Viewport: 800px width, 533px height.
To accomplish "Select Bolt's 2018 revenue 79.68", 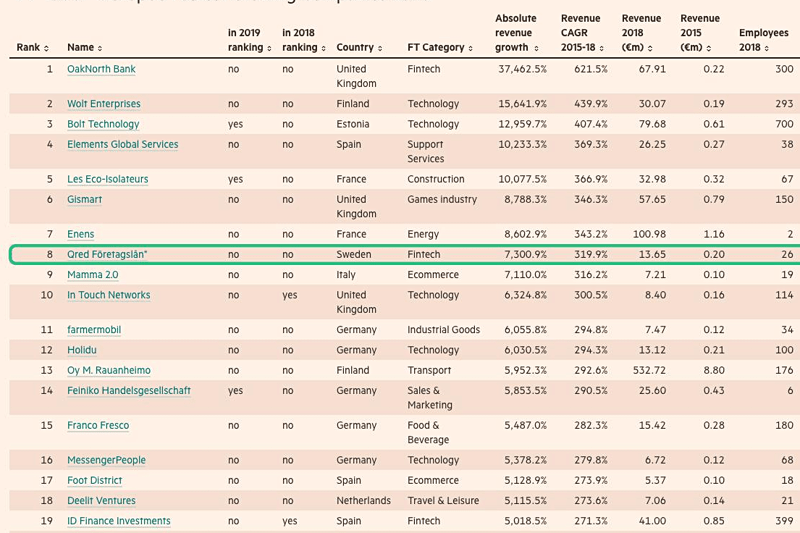I will (652, 124).
